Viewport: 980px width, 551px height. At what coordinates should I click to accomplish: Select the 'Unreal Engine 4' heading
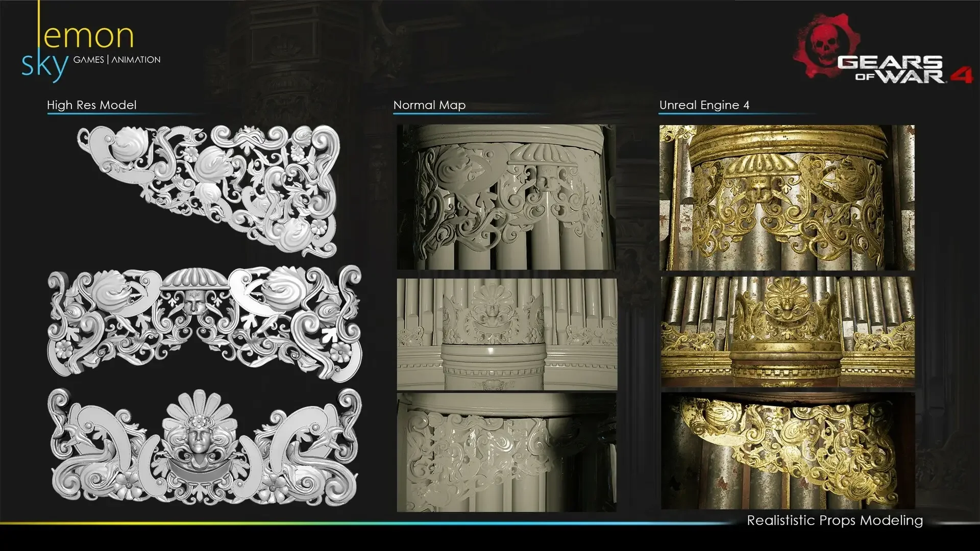(704, 105)
